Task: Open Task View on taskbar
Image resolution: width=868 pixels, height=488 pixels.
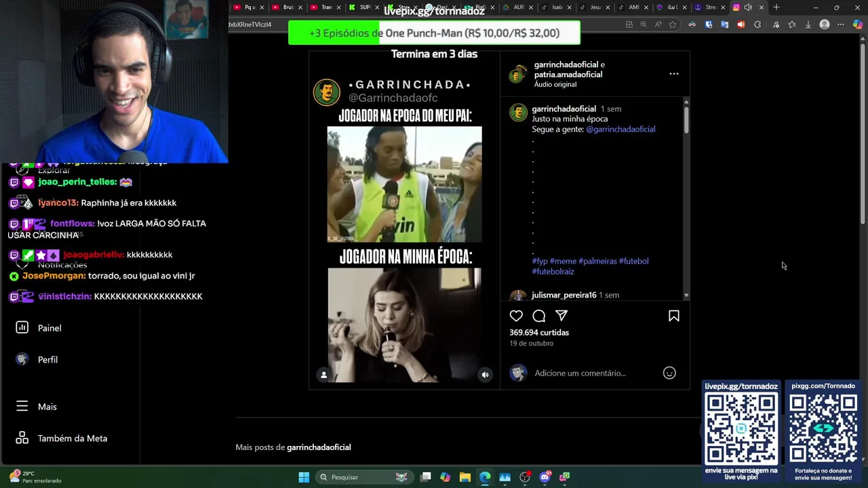Action: tap(426, 477)
